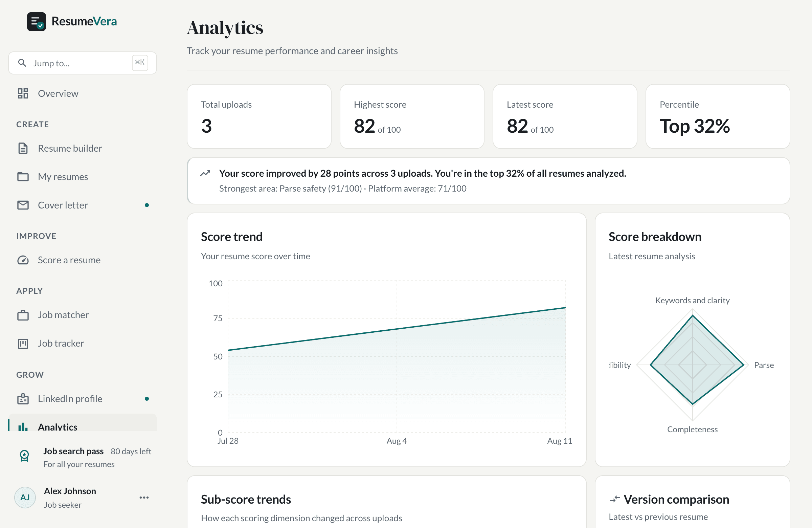The image size is (812, 528).
Task: Click the Highest score card
Action: coord(412,116)
